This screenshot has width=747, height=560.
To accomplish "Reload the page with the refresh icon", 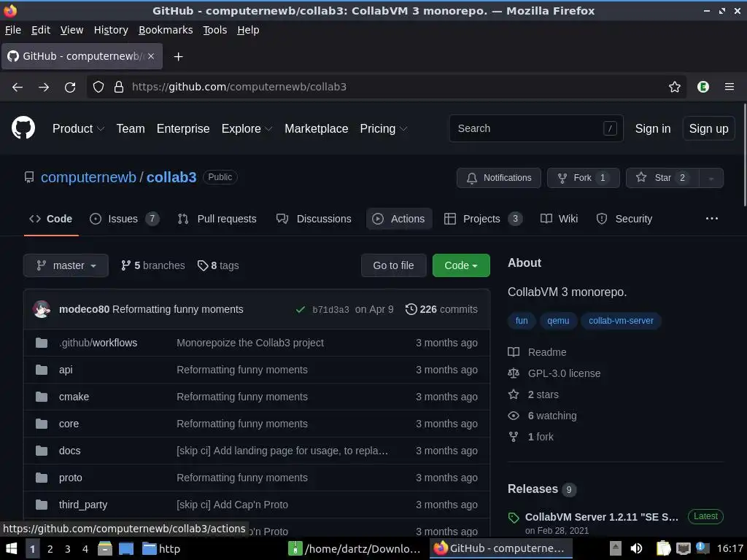I will (x=70, y=87).
